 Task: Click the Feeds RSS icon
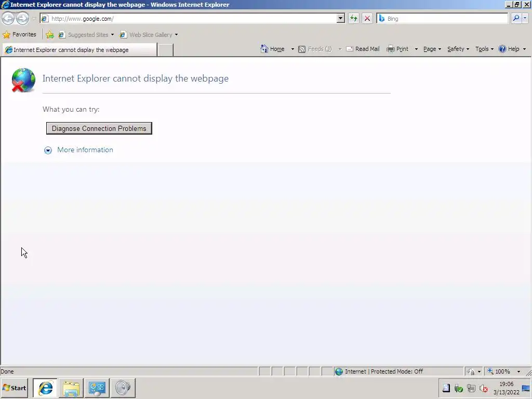302,49
